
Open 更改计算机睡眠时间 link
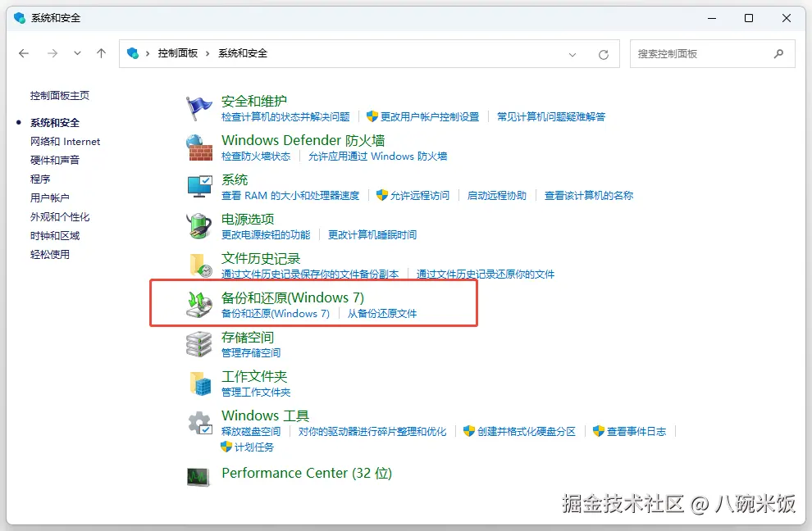[x=372, y=235]
